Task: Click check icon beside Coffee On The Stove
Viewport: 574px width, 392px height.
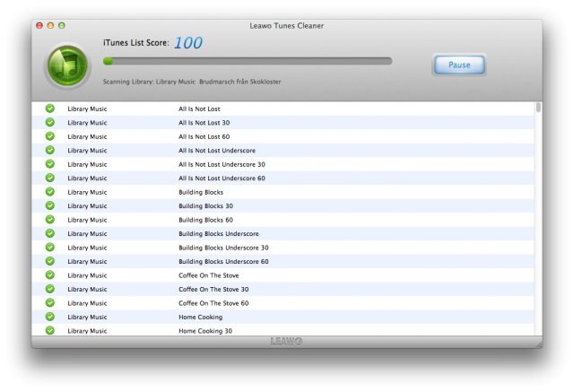Action: [50, 275]
